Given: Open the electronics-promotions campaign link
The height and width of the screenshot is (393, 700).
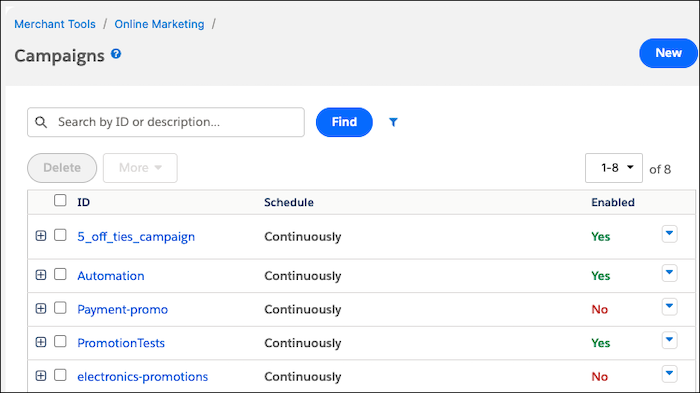Looking at the screenshot, I should (x=143, y=377).
